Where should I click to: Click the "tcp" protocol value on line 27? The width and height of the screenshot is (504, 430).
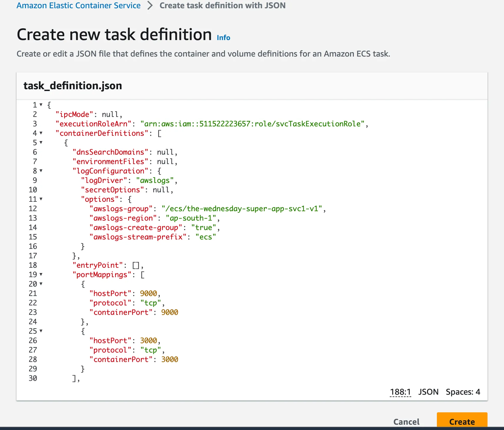pyautogui.click(x=151, y=350)
